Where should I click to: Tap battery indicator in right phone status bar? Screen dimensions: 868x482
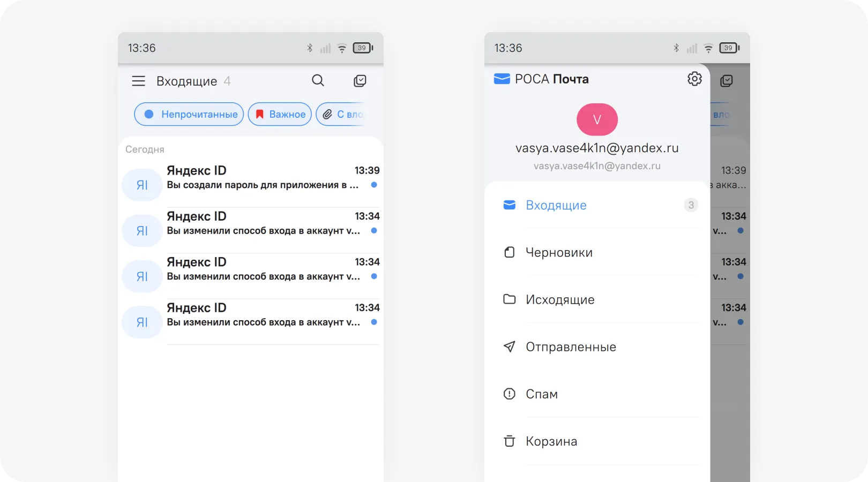pyautogui.click(x=730, y=48)
